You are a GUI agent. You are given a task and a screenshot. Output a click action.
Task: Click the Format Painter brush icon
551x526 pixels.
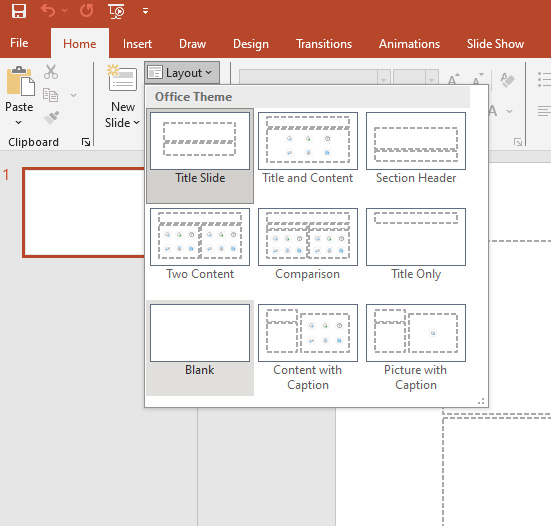tap(51, 117)
